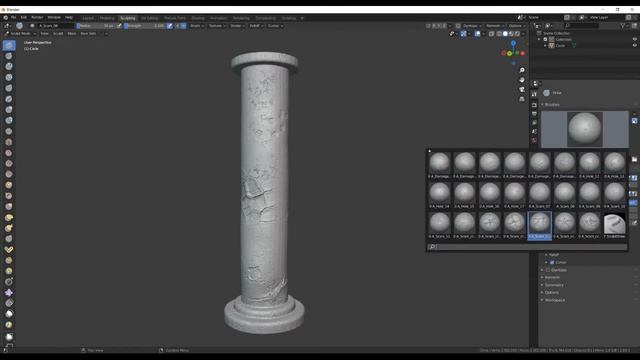Select the Smooth brush tool

(x=9, y=142)
